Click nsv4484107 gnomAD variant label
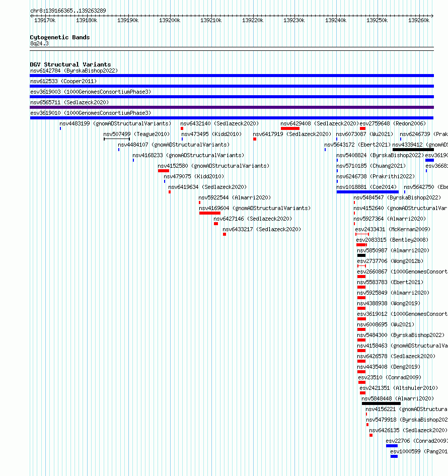The width and height of the screenshot is (448, 476). 174,145
